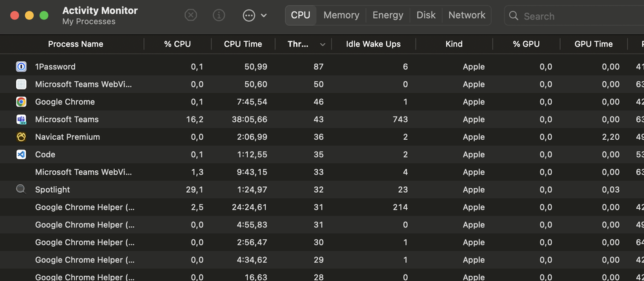Click the Microsoft Teams app icon

point(21,119)
